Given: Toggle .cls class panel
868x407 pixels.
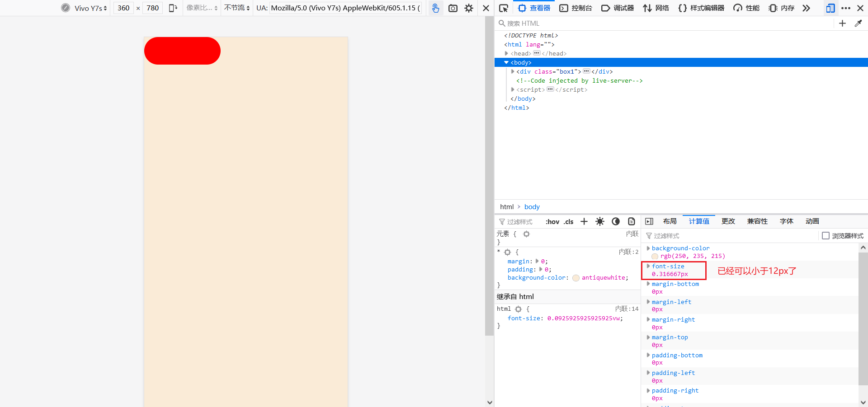Looking at the screenshot, I should click(x=568, y=222).
